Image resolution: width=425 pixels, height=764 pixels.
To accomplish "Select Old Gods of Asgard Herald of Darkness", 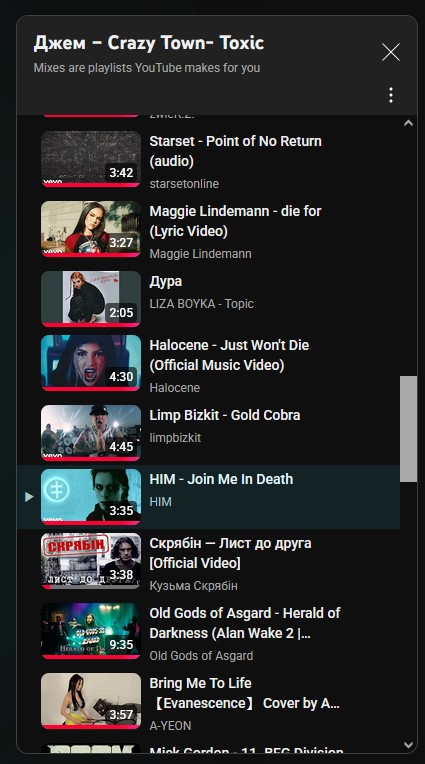I will [x=245, y=623].
